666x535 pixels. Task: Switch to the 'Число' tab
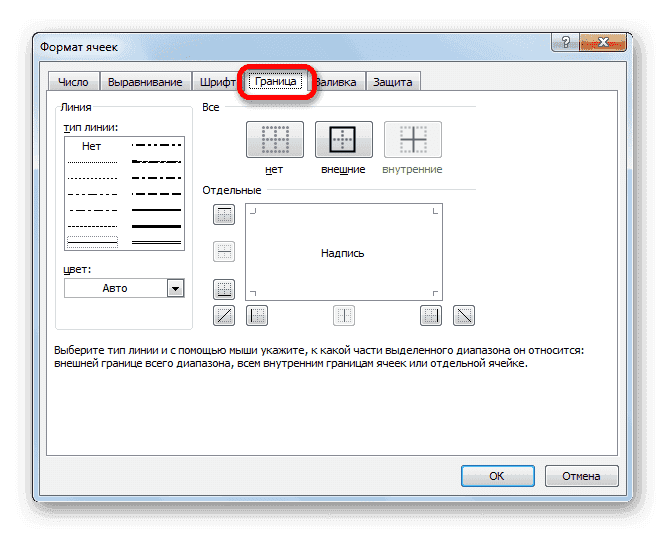point(73,82)
